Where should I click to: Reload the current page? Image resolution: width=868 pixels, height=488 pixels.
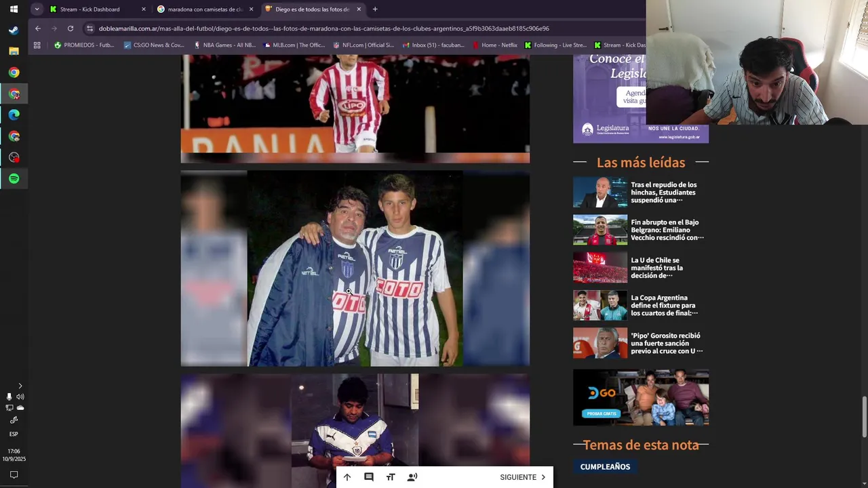tap(71, 28)
